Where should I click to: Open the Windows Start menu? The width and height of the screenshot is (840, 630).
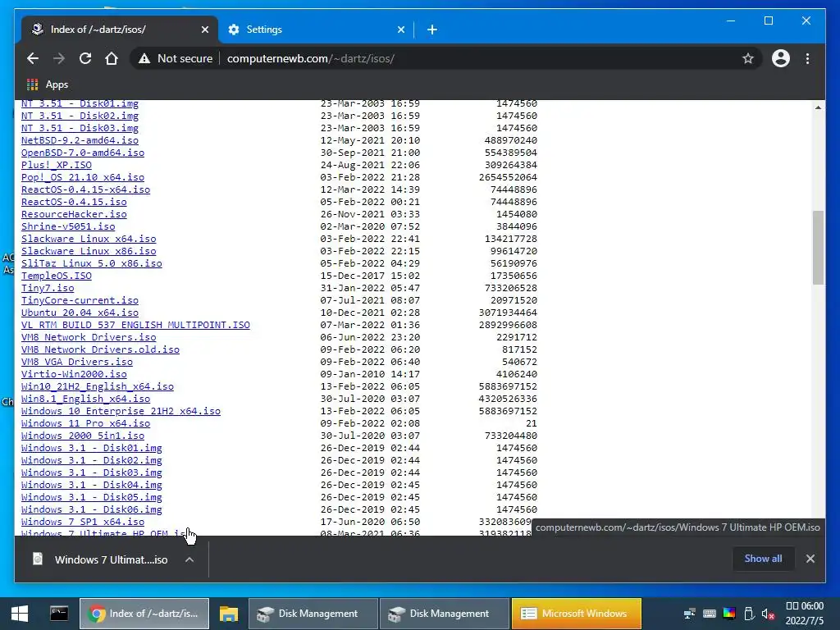pos(20,614)
